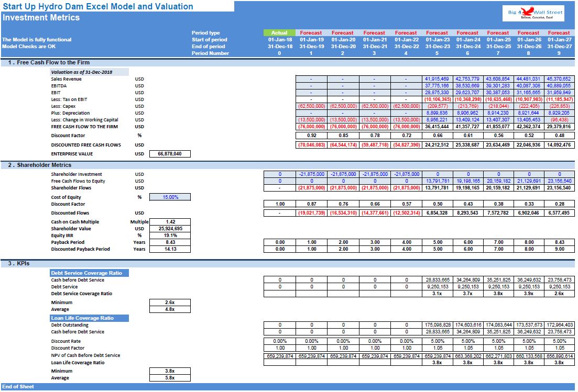Screen dimensions: 578x392
Task: Select the Tax on EBIT cell (10,106,365)
Action: coord(437,99)
